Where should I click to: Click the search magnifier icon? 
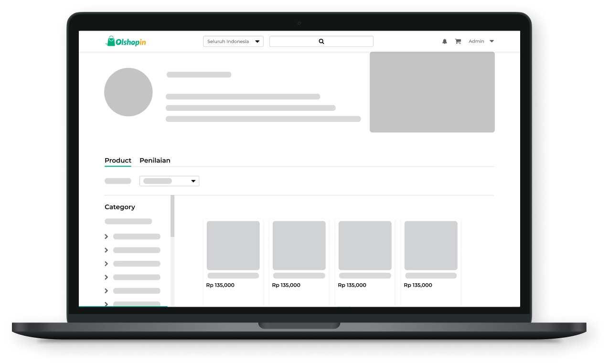[321, 42]
